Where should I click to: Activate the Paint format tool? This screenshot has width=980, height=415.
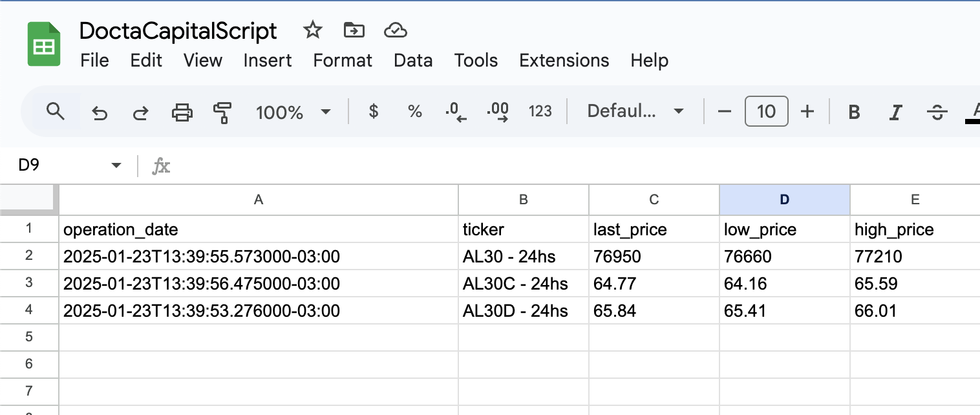[x=223, y=111]
